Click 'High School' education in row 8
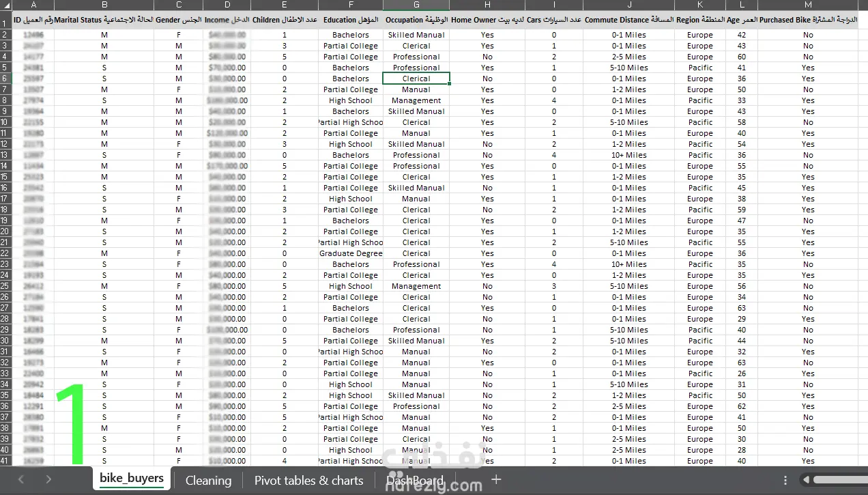This screenshot has width=868, height=495. tap(351, 100)
